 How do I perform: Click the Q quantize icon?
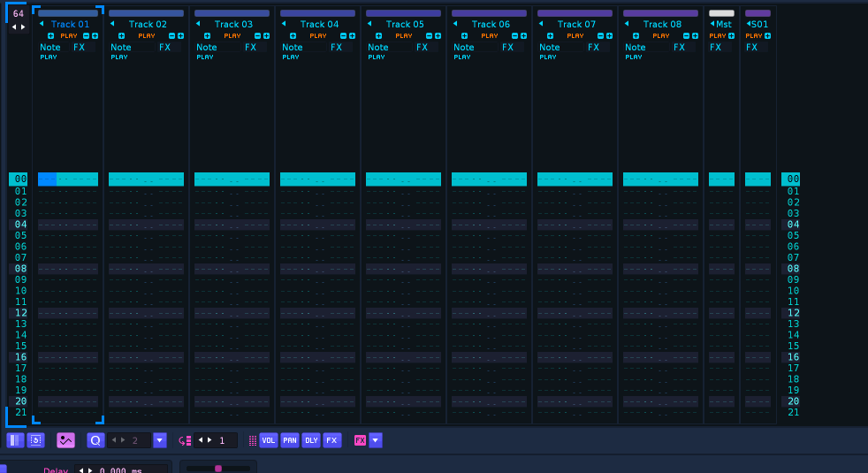tap(96, 439)
